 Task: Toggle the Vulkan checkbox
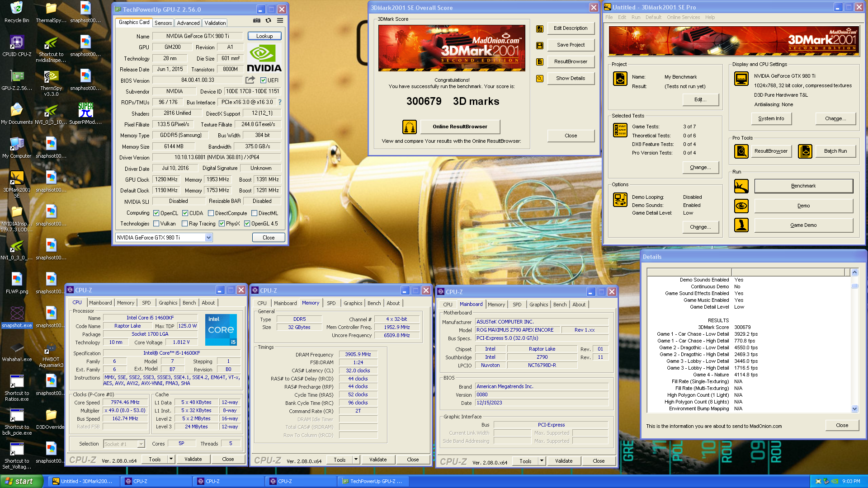pyautogui.click(x=156, y=224)
